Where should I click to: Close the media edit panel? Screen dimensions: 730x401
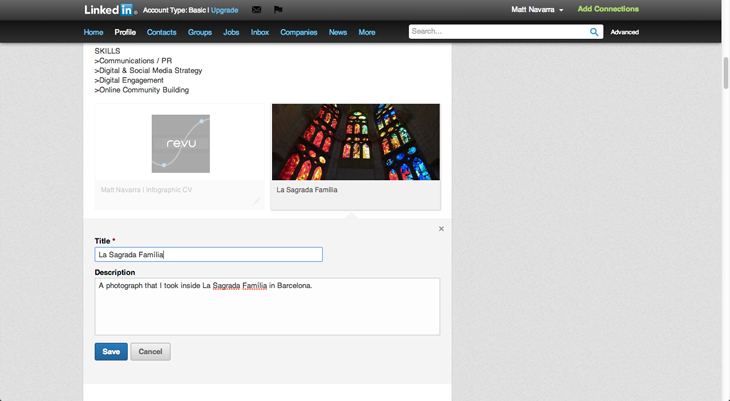[x=441, y=229]
